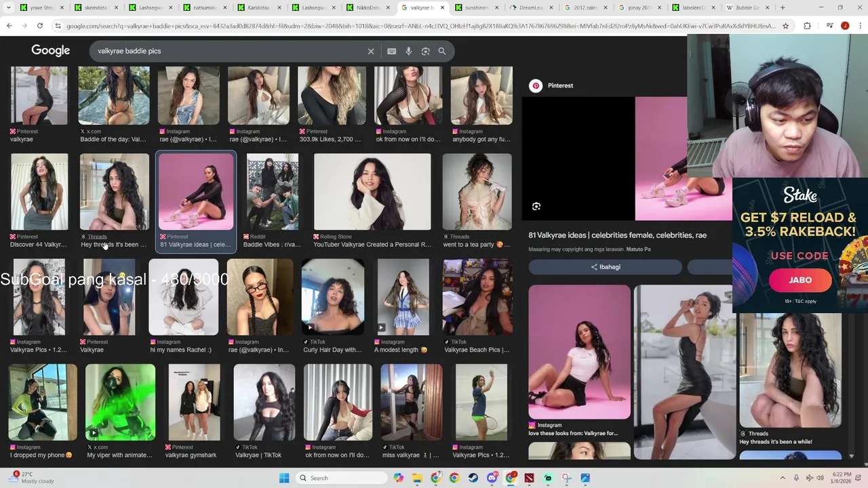Open File Explorer from the taskbar
868x488 pixels.
point(417,478)
